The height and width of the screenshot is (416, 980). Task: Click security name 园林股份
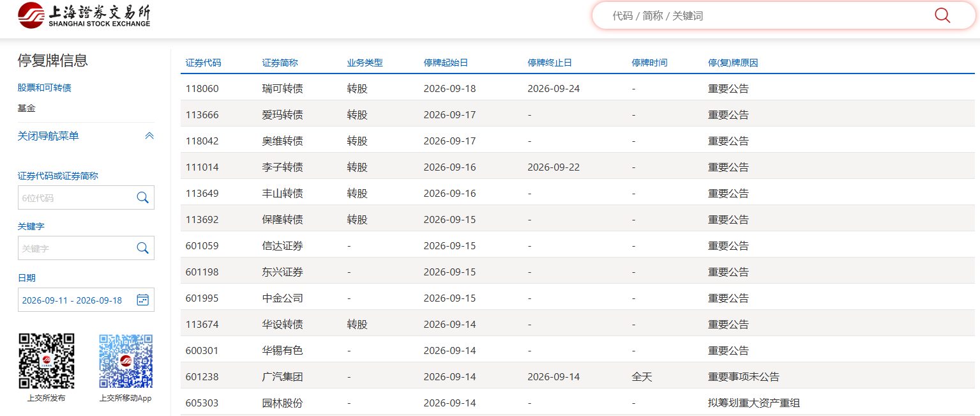tap(283, 403)
